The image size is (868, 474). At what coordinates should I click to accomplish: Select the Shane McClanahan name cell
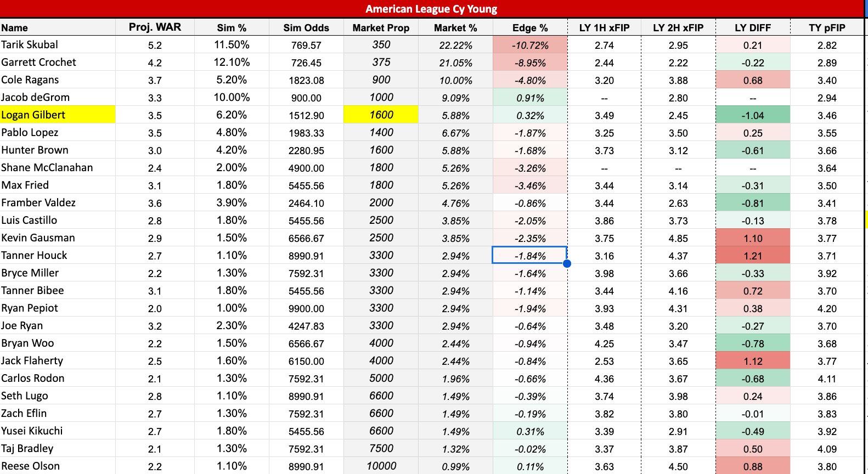pos(58,167)
